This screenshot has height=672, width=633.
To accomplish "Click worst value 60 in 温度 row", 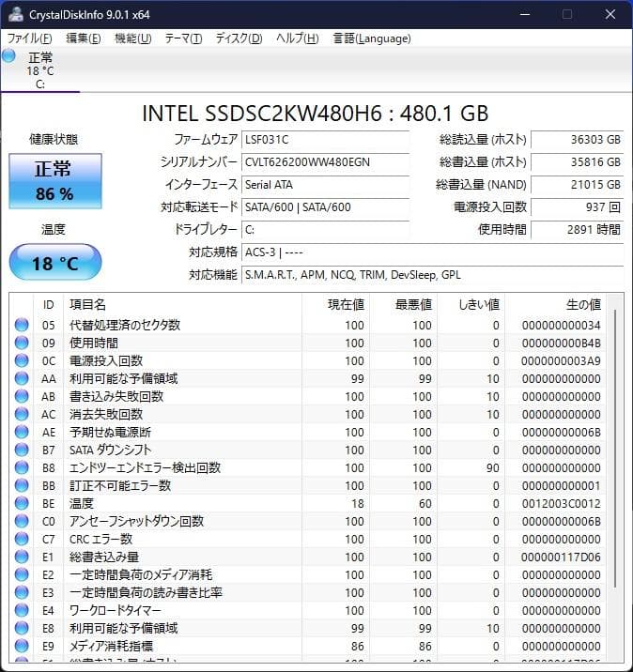I will pyautogui.click(x=425, y=504).
